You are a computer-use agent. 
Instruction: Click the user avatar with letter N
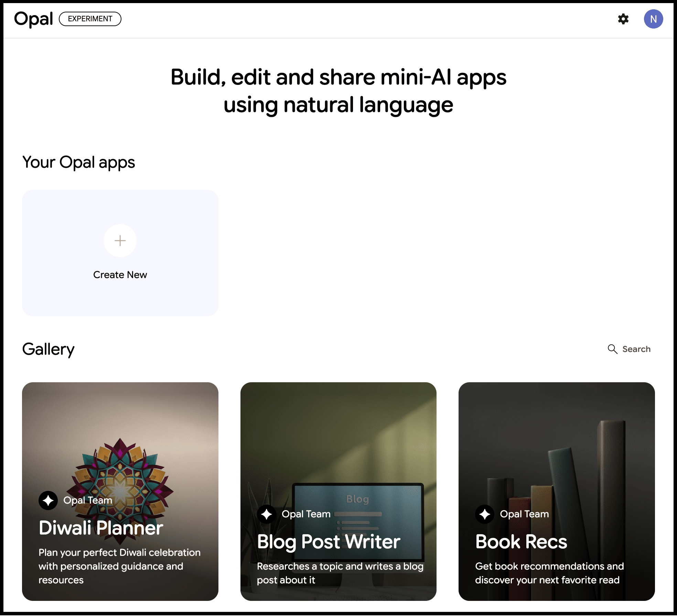pos(653,19)
